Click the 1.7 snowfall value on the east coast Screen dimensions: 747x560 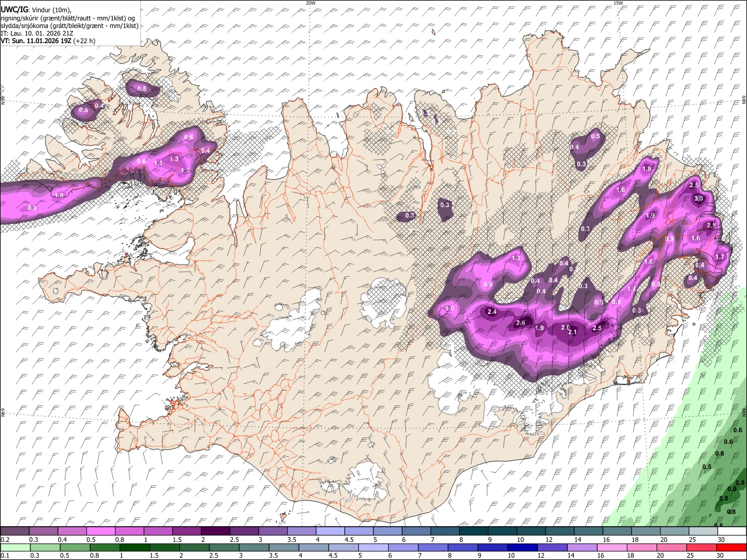(x=720, y=257)
